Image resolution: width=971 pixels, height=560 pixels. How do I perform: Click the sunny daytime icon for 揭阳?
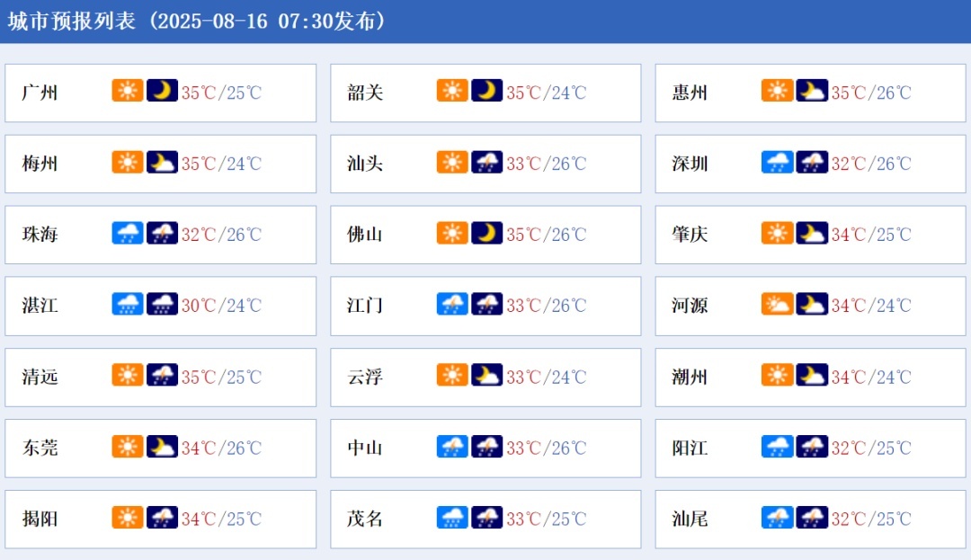[128, 517]
